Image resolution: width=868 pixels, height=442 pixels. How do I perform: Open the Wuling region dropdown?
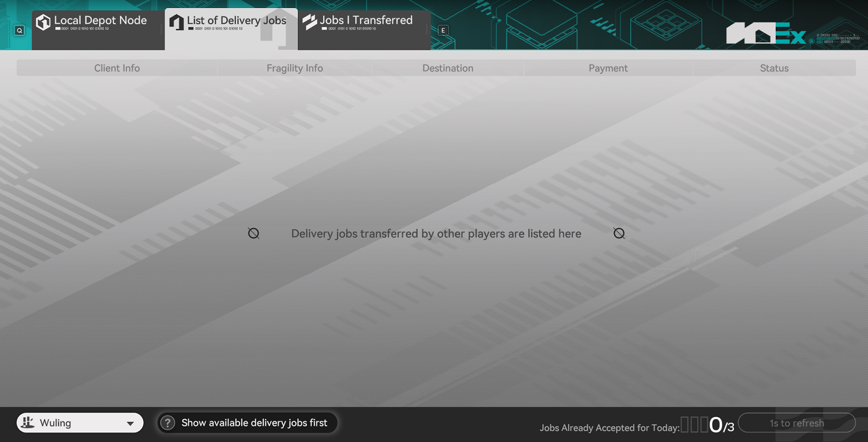pos(80,423)
